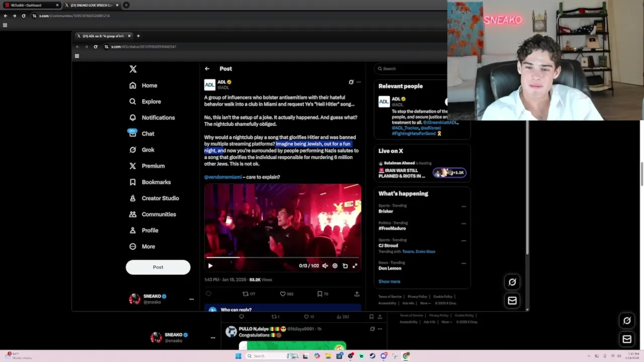The height and width of the screenshot is (362, 644).
Task: Open Bookmarks in the X sidebar
Action: tap(150, 182)
